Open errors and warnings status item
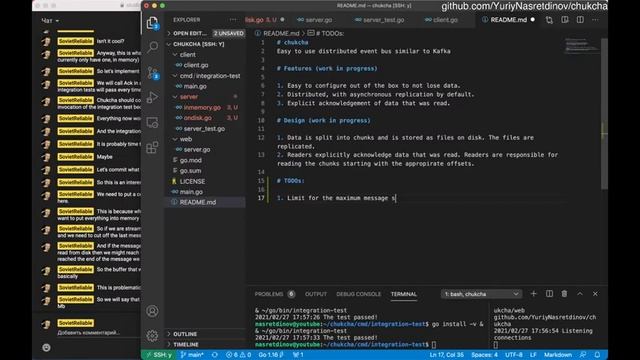The width and height of the screenshot is (640, 360). [x=238, y=355]
